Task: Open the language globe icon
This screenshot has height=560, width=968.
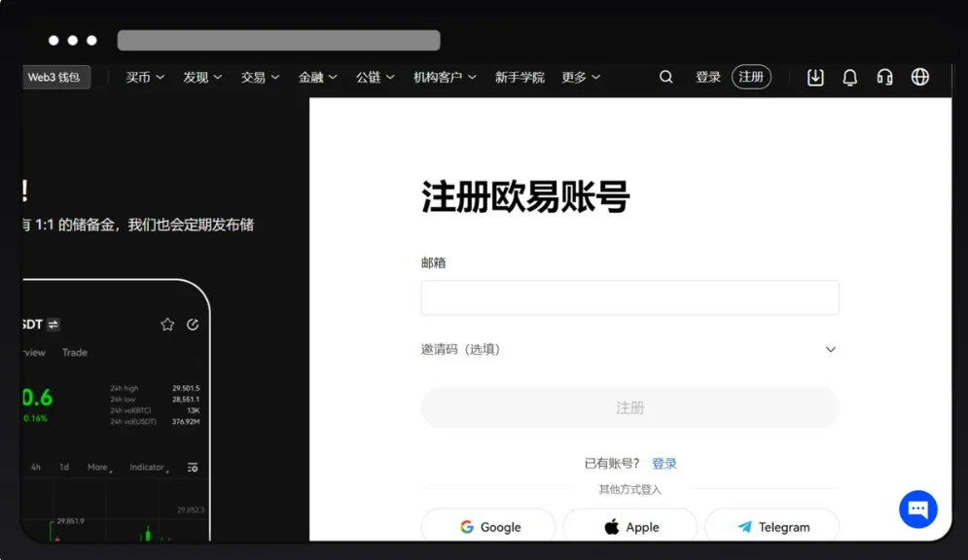Action: click(920, 77)
